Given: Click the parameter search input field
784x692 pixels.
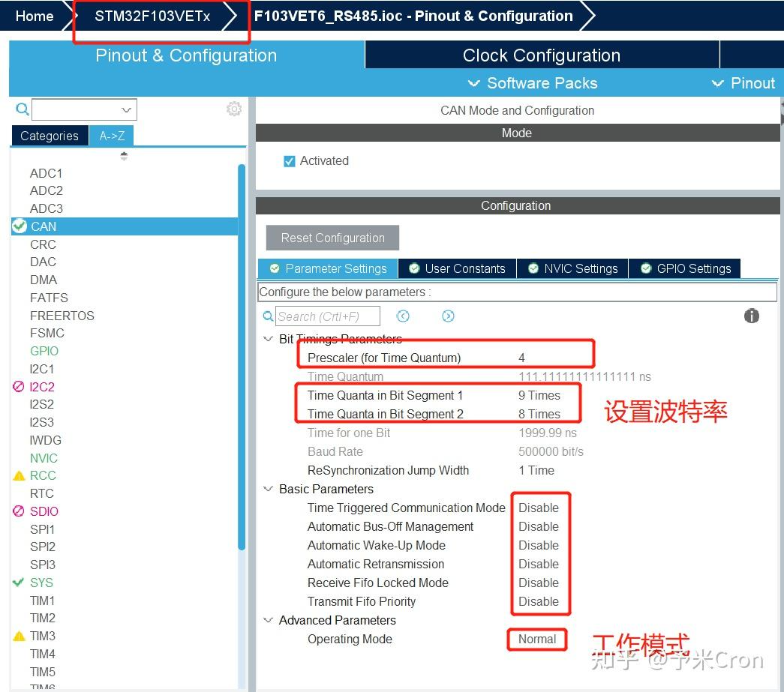Looking at the screenshot, I should click(328, 316).
